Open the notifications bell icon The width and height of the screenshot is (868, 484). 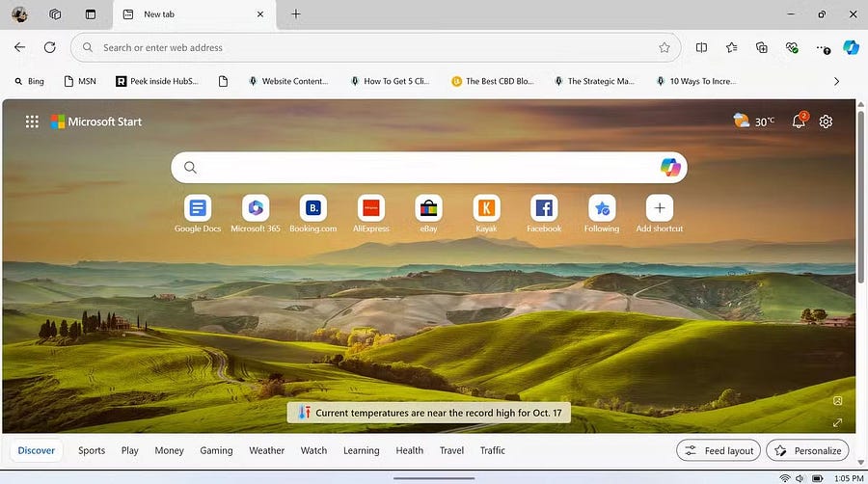click(799, 121)
